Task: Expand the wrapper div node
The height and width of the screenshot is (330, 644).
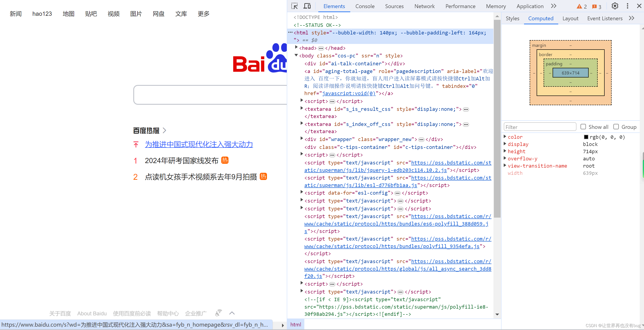Action: (302, 139)
